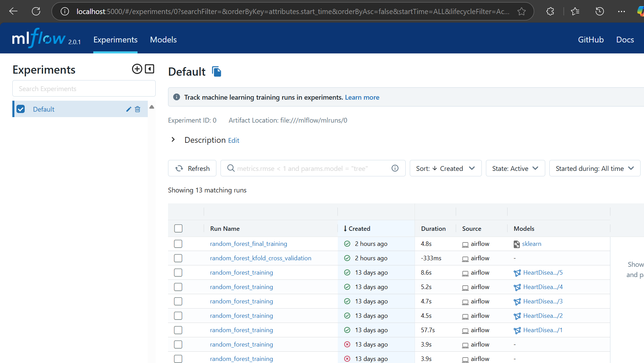Open browser extensions puzzle icon

pyautogui.click(x=550, y=11)
